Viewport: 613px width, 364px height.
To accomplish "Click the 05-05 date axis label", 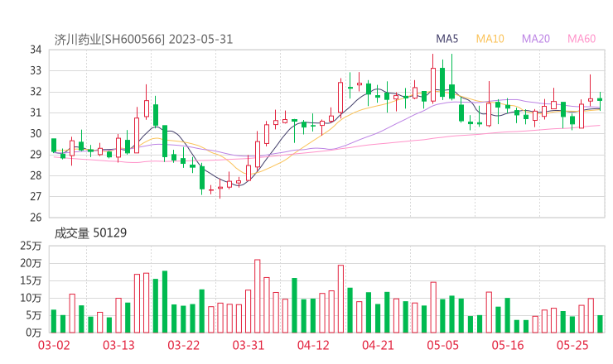I will point(443,345).
